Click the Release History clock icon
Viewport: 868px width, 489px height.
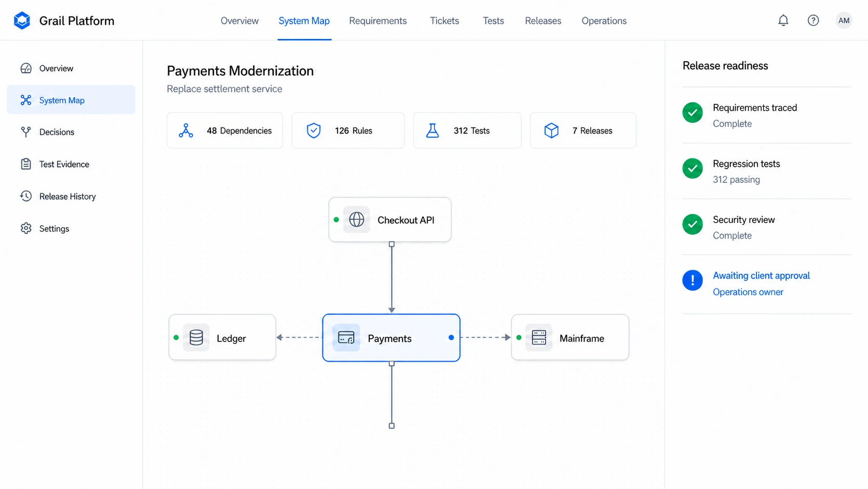(26, 196)
